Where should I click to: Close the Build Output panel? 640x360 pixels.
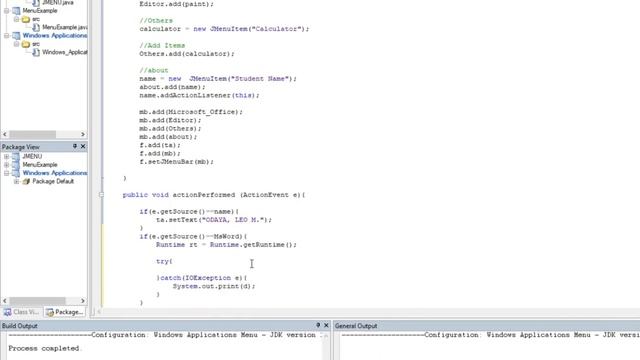(326, 325)
